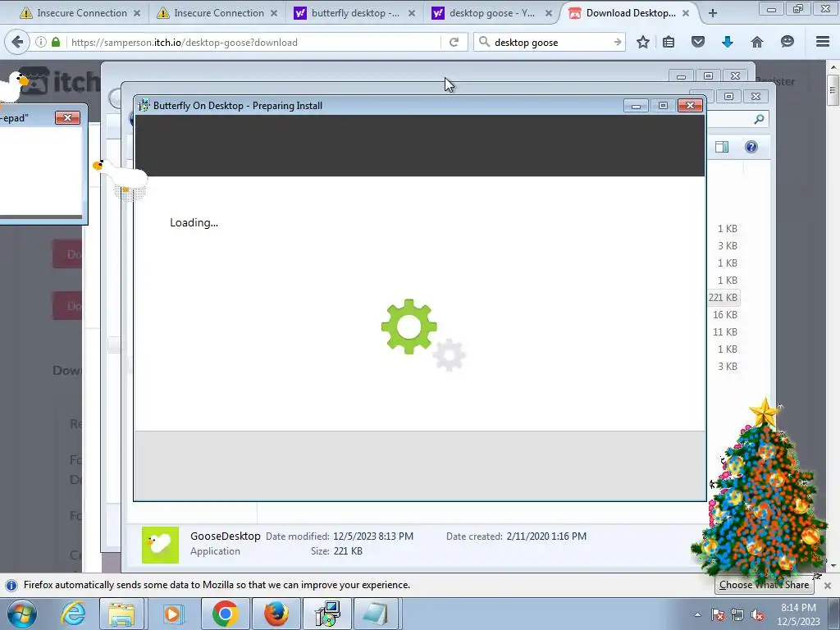Open the Windows Start menu
This screenshot has width=840, height=630.
[21, 614]
